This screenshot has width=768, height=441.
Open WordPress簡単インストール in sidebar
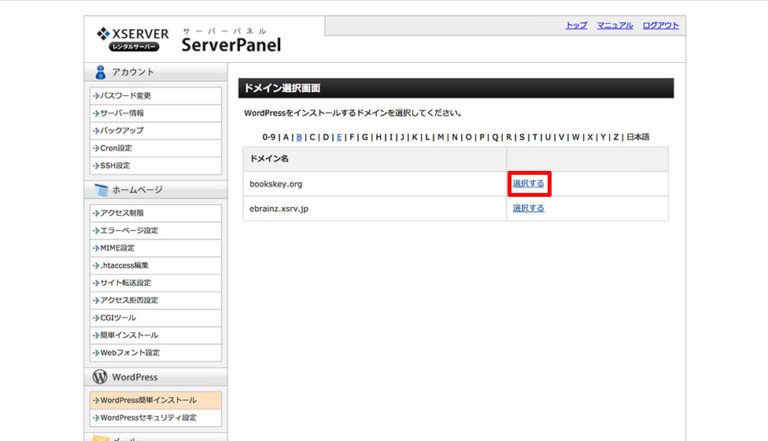(156, 400)
